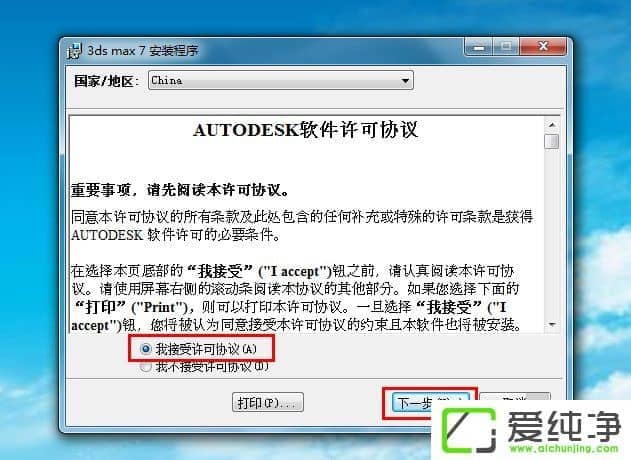Close the 3ds max 7 installer window

coord(543,47)
